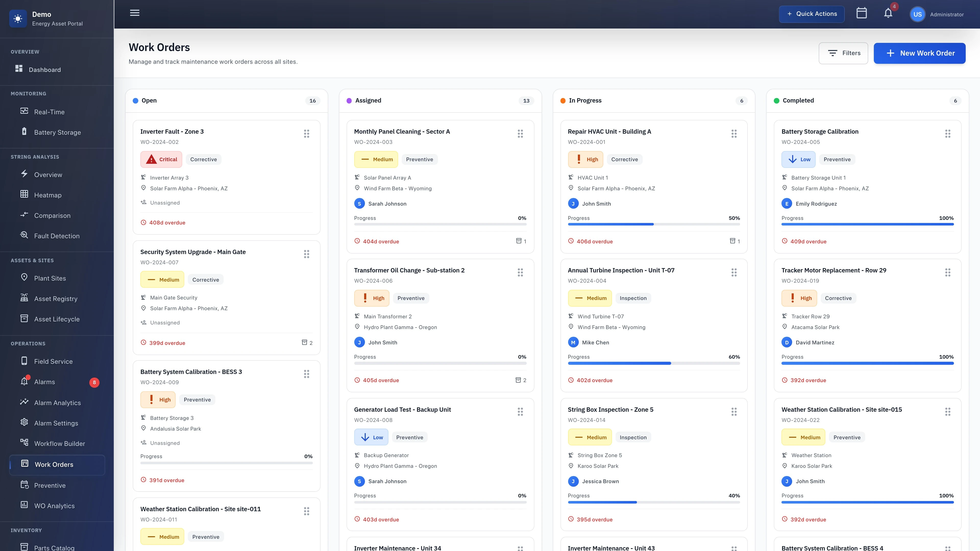Open options menu on Monthly Panel Cleaning card
Viewport: 980px width, 551px height.
point(520,133)
